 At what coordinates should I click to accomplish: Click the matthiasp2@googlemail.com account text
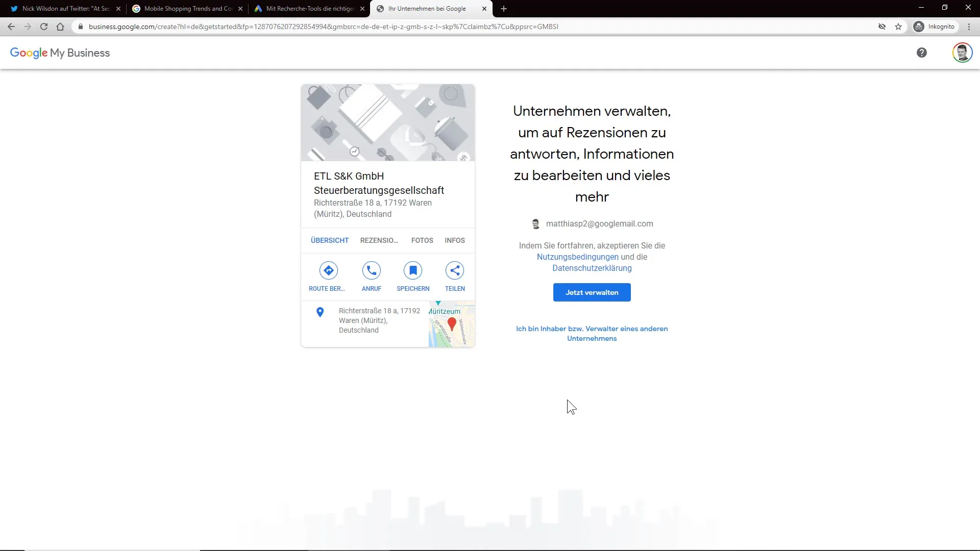(599, 223)
